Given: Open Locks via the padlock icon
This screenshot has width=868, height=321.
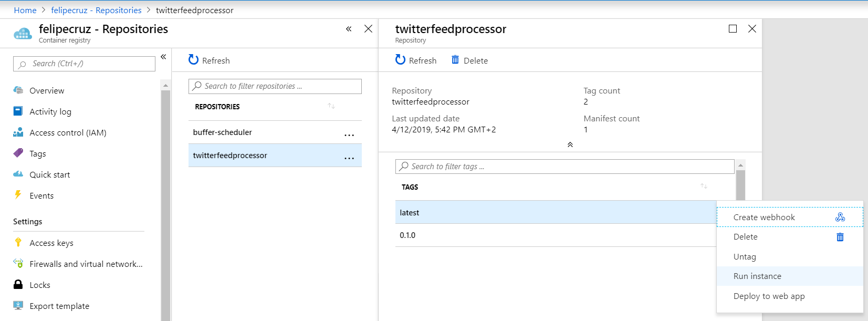Looking at the screenshot, I should tap(18, 284).
